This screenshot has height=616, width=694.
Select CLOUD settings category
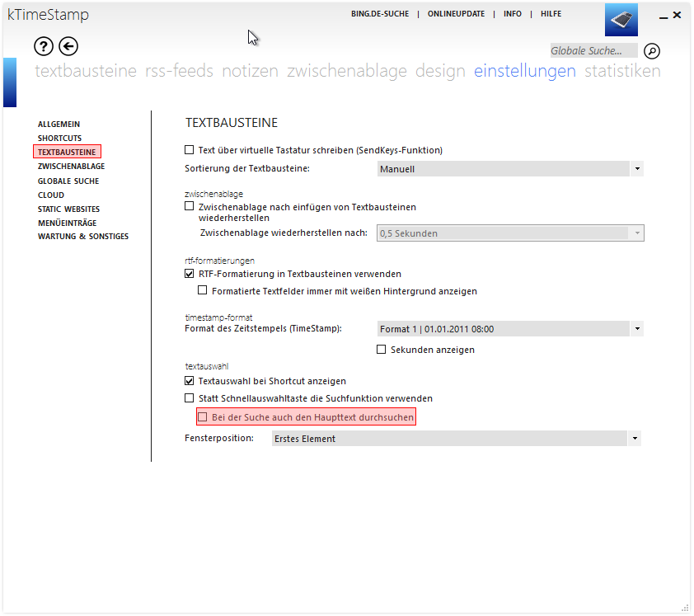pos(51,195)
